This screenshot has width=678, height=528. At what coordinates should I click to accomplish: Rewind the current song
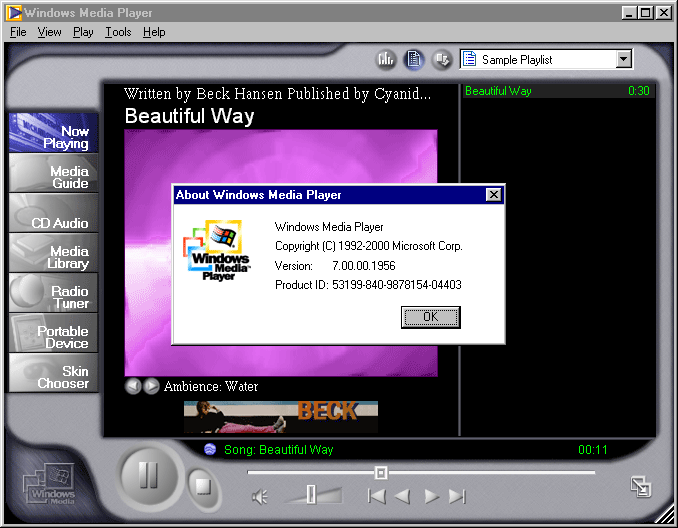coord(403,496)
